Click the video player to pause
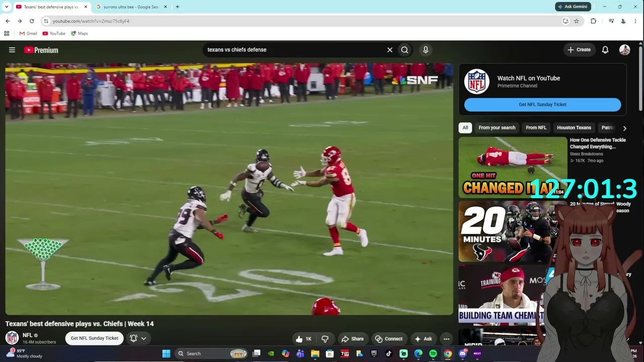 point(229,189)
